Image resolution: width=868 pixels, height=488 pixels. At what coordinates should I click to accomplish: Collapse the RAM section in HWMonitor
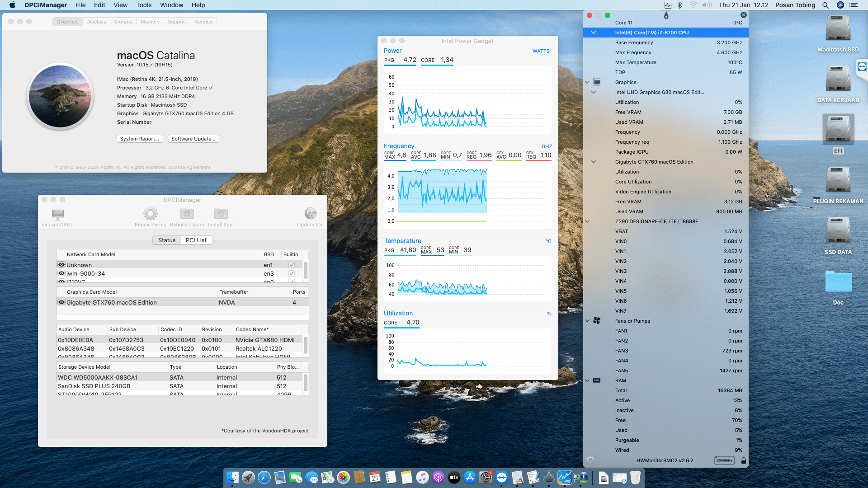587,380
